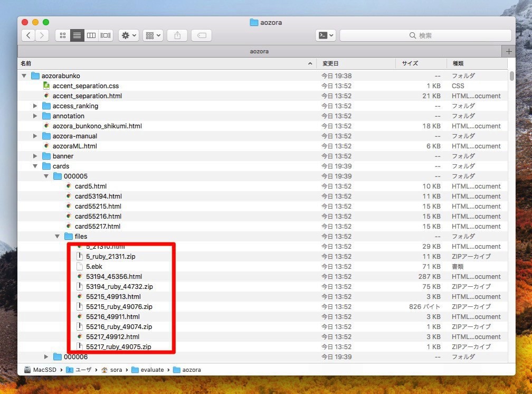The image size is (532, 394).
Task: Switch to column view layout
Action: coord(91,35)
